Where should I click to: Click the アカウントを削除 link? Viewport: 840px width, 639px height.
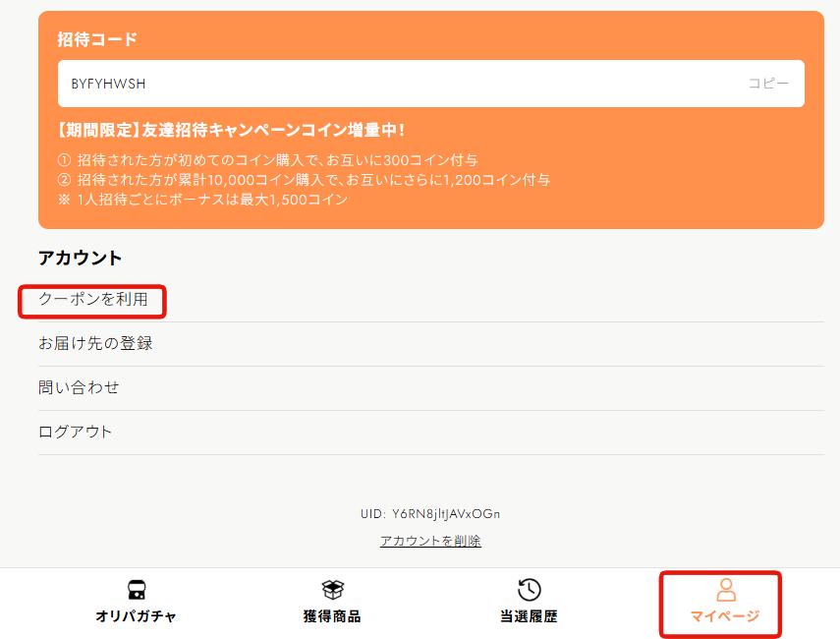430,541
